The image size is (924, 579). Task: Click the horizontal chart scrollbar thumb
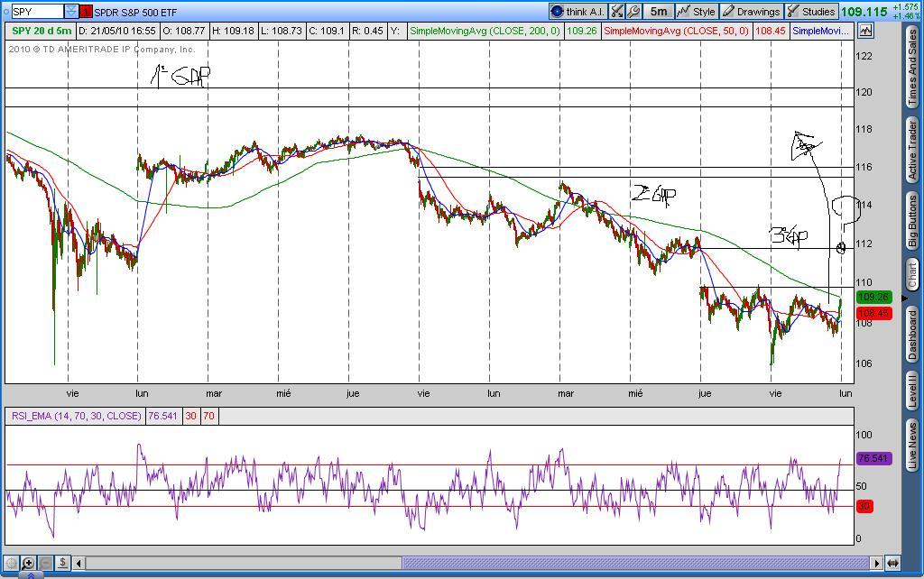(244, 563)
